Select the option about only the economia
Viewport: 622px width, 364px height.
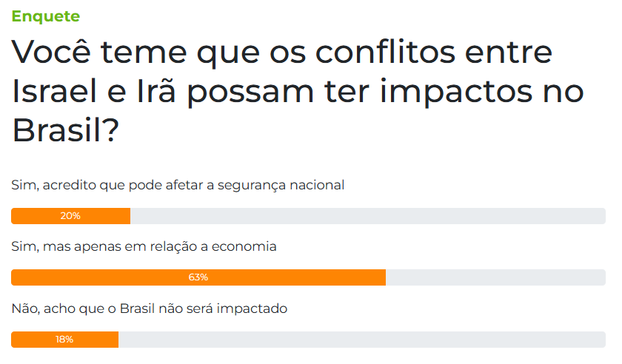[144, 246]
